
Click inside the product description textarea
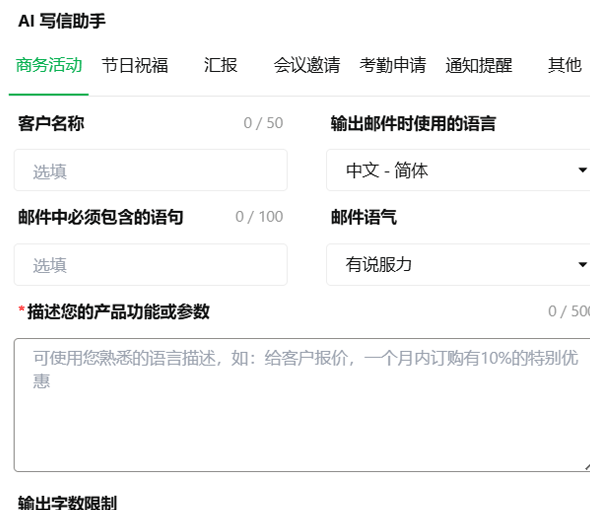[x=302, y=405]
